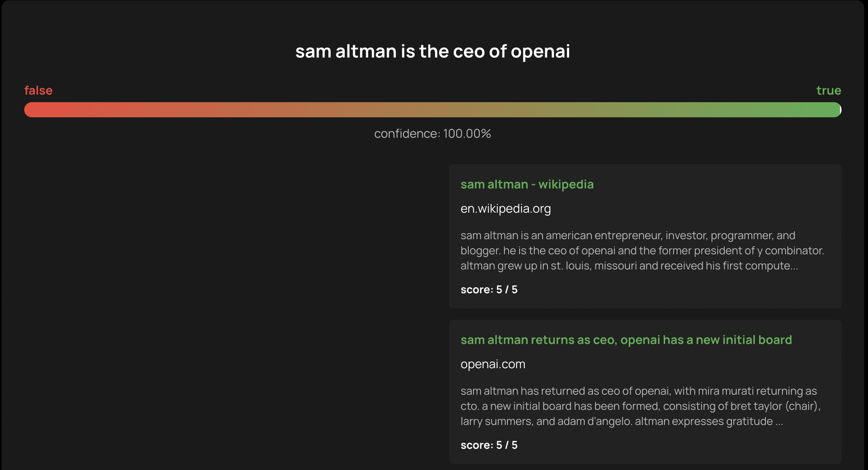Click the Wikipedia result's description snippet
This screenshot has height=470, width=868.
642,251
